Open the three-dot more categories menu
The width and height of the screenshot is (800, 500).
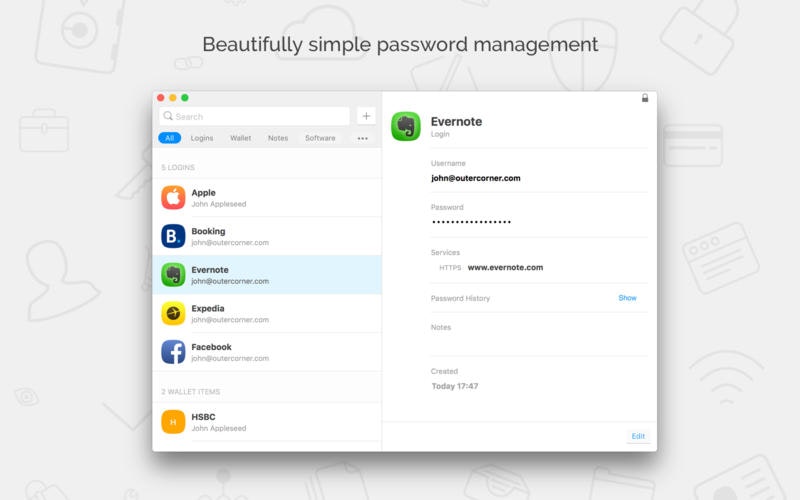point(363,138)
